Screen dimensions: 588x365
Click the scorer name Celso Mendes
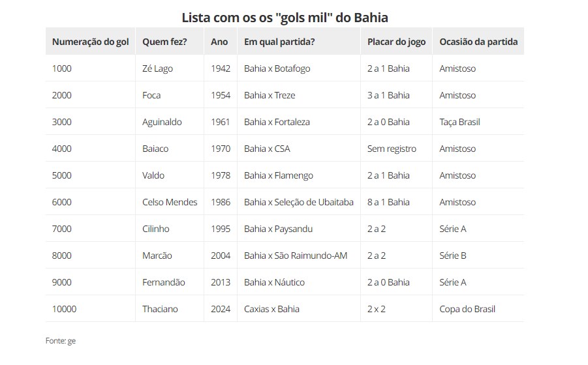point(170,202)
